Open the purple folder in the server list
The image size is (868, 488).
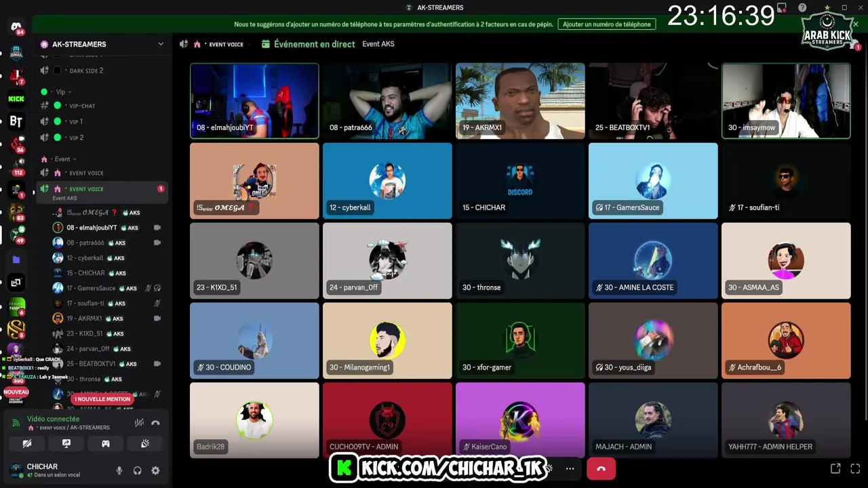pyautogui.click(x=16, y=260)
